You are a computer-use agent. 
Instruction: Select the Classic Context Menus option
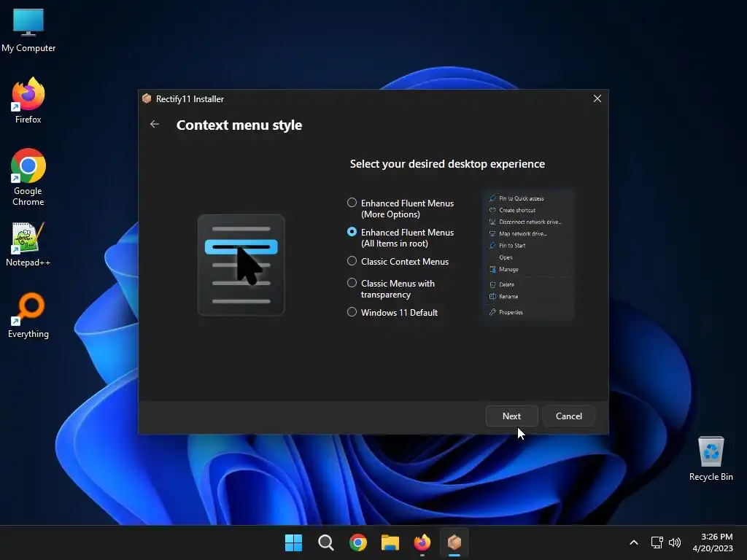(x=398, y=262)
